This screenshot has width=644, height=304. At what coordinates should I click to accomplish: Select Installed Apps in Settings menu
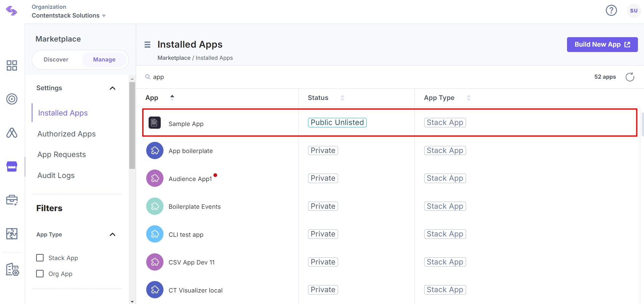(x=63, y=113)
